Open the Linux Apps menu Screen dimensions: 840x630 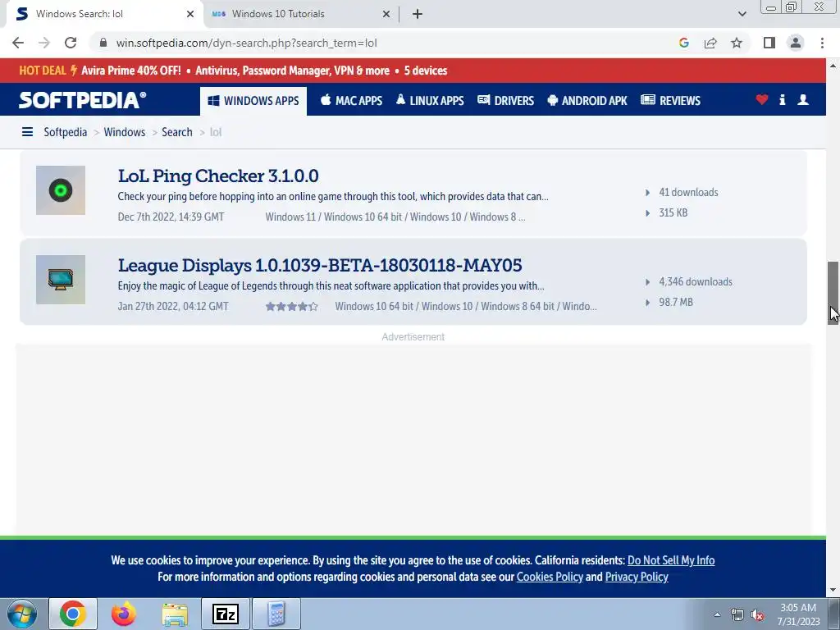(x=430, y=101)
